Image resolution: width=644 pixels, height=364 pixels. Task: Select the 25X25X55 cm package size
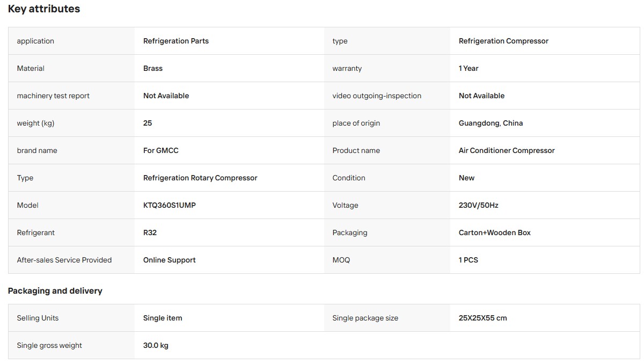[483, 318]
